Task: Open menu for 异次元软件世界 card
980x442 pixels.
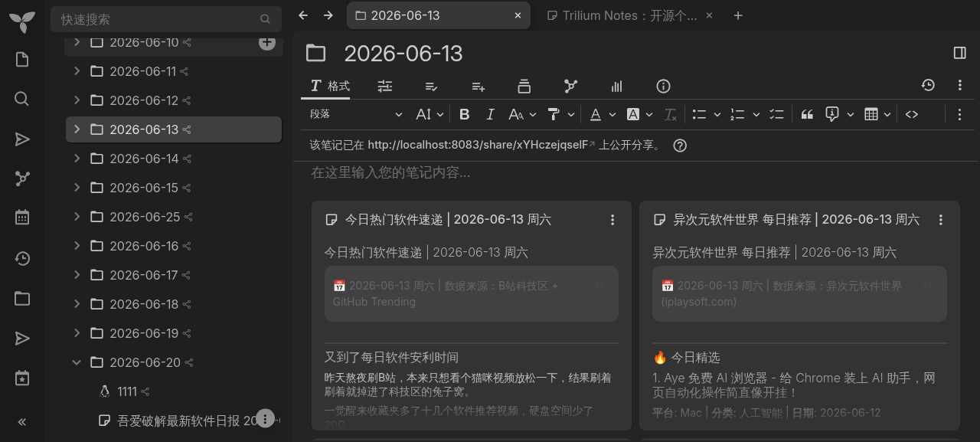Action: (941, 220)
